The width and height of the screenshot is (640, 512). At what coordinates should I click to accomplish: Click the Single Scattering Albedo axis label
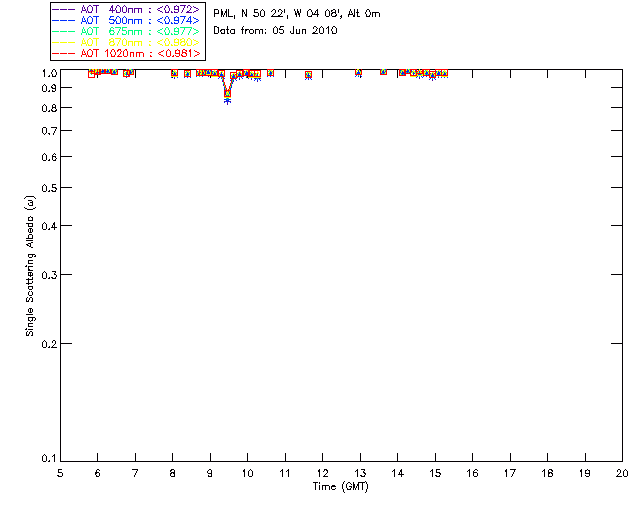[x=30, y=266]
